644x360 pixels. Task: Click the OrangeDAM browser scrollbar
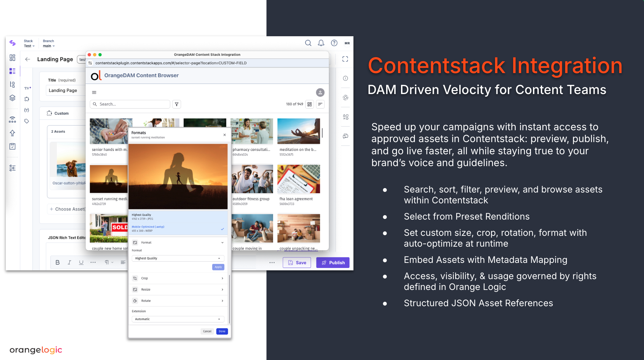pos(322,133)
